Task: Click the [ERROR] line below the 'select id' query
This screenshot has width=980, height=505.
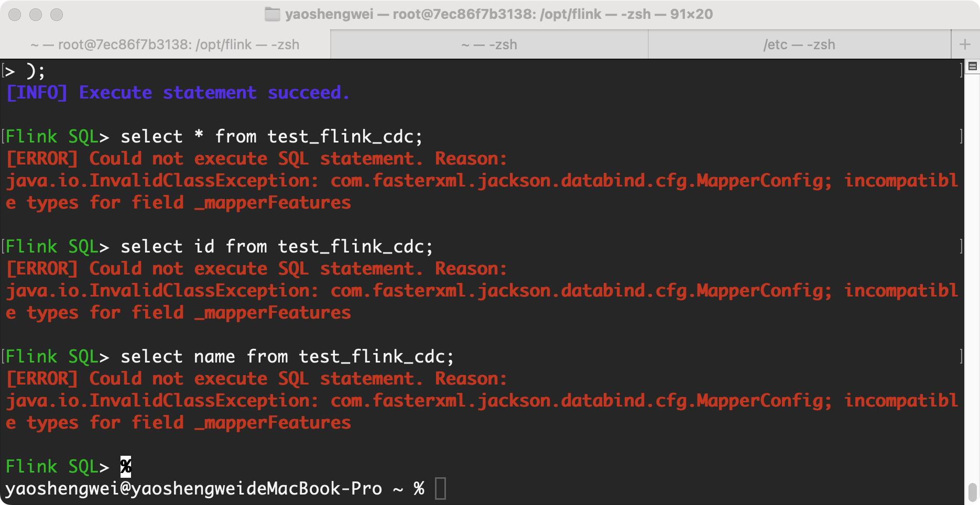Action: click(x=256, y=269)
